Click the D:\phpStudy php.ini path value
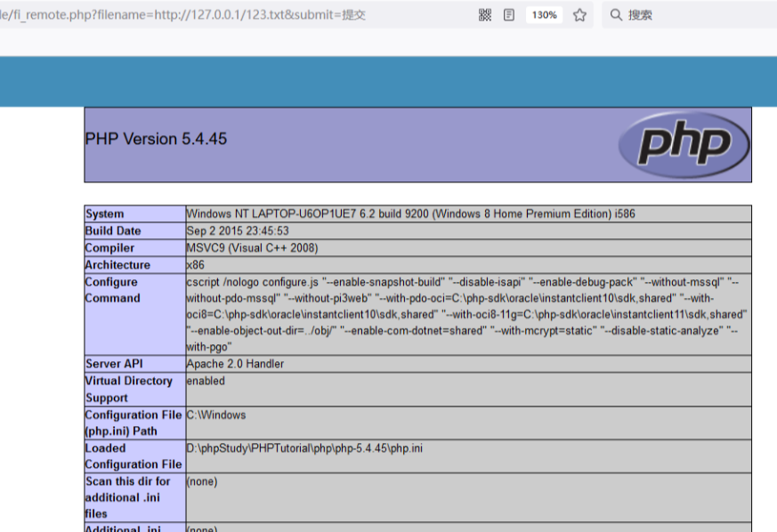The width and height of the screenshot is (777, 532). (x=304, y=448)
